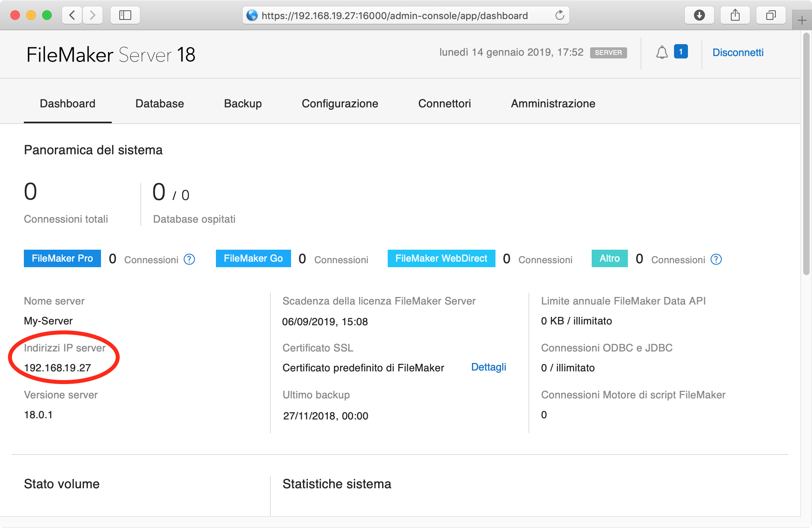
Task: Click the globe icon in the address bar
Action: pyautogui.click(x=252, y=16)
